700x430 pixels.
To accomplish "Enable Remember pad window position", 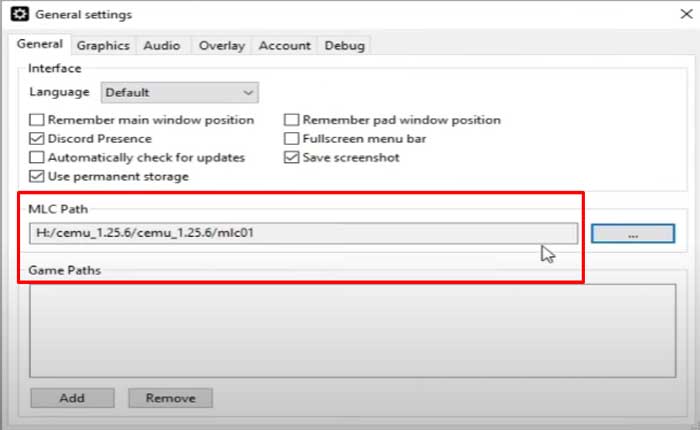I will coord(293,120).
